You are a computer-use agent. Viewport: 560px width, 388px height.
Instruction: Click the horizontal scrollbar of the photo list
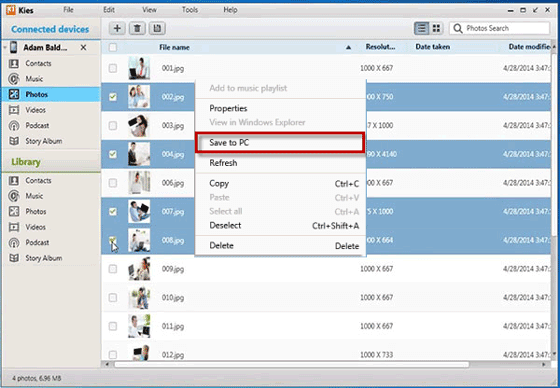point(291,365)
